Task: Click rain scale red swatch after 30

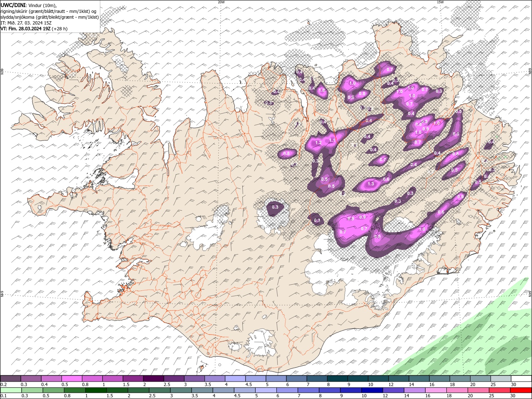Action: pyautogui.click(x=521, y=390)
